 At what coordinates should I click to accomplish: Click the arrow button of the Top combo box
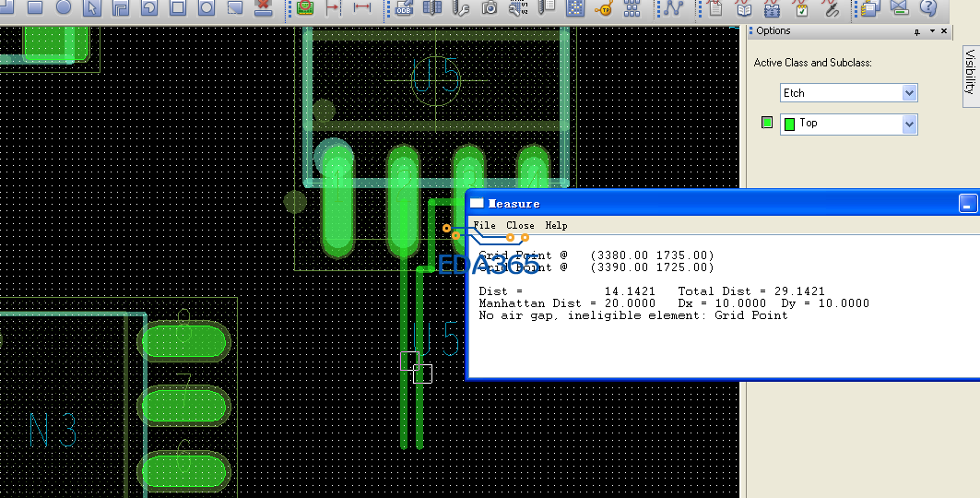coord(909,125)
